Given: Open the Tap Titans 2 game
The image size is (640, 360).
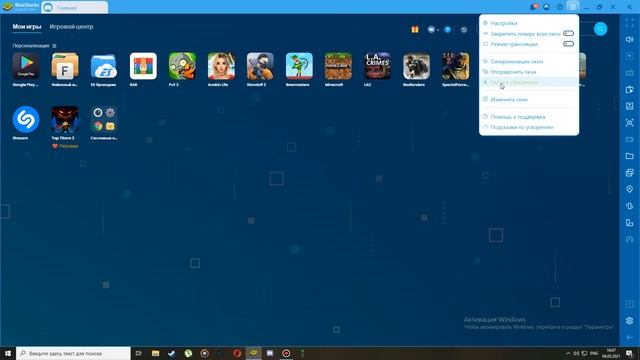Looking at the screenshot, I should 65,119.
